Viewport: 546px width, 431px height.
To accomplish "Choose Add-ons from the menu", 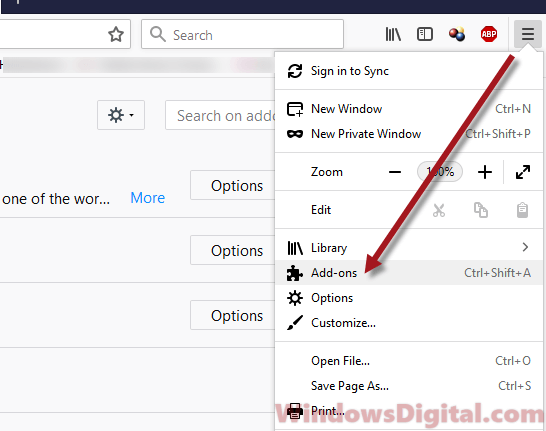I will coord(409,273).
